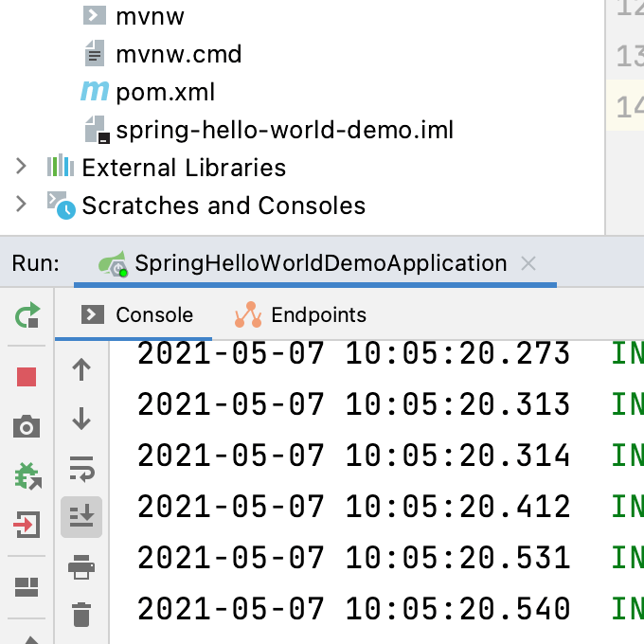Click the Run: tool window label
Image resolution: width=644 pixels, height=644 pixels.
pyautogui.click(x=36, y=263)
